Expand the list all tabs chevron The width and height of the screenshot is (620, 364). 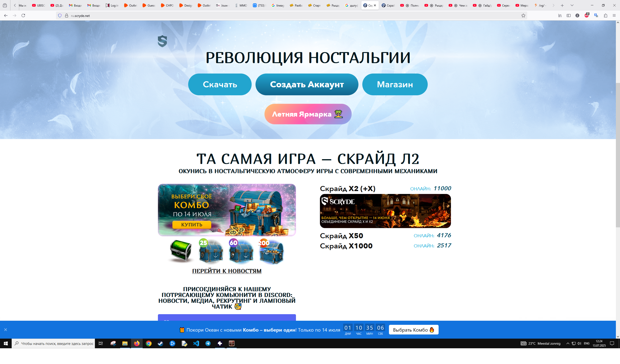point(572,5)
